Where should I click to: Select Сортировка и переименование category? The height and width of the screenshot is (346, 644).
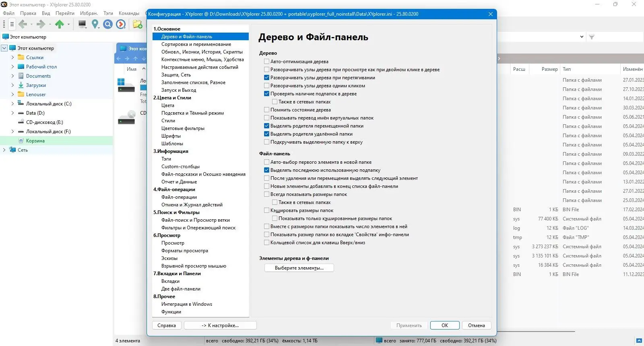click(196, 44)
